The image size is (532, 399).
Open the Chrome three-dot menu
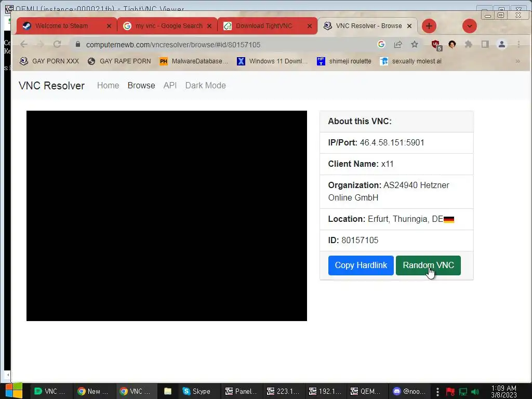click(x=518, y=44)
